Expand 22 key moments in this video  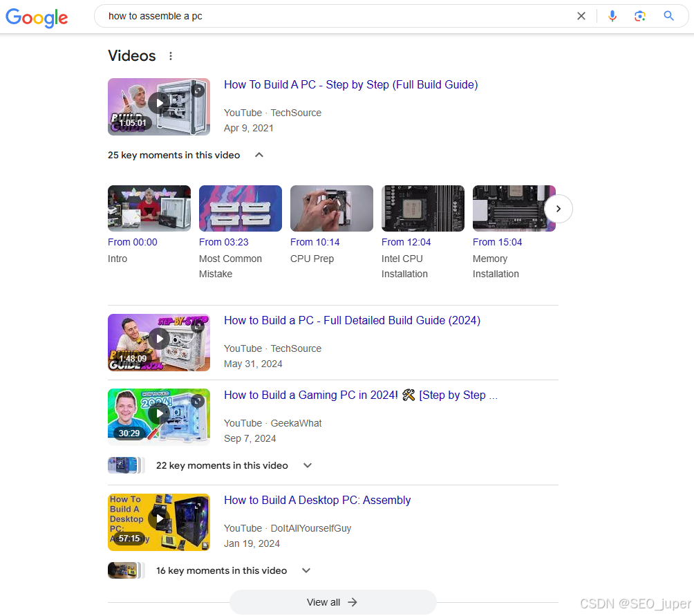[308, 465]
